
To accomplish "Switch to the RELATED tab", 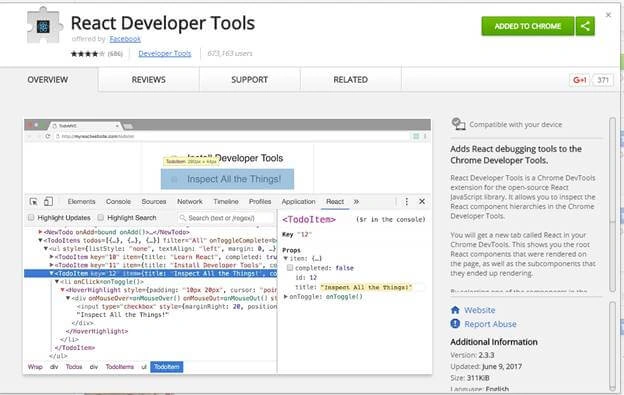I will 351,80.
